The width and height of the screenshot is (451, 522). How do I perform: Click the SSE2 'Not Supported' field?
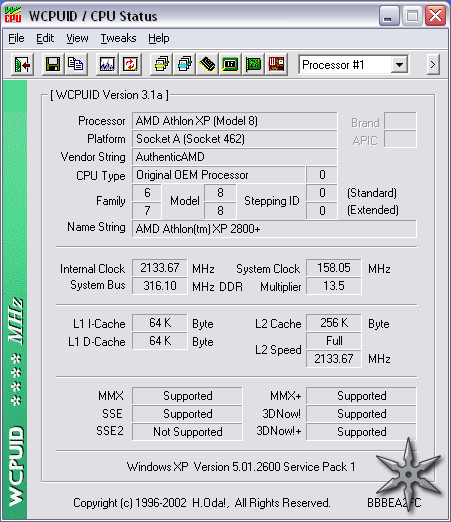187,432
